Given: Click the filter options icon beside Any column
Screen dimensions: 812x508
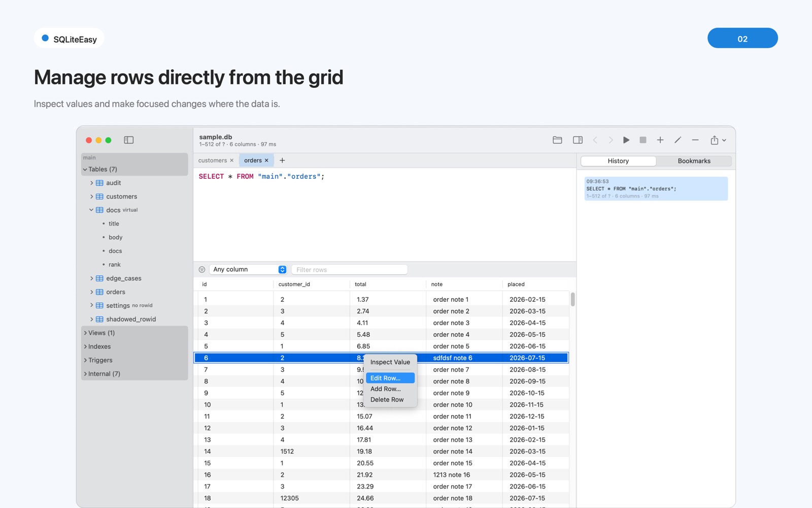Looking at the screenshot, I should [202, 270].
